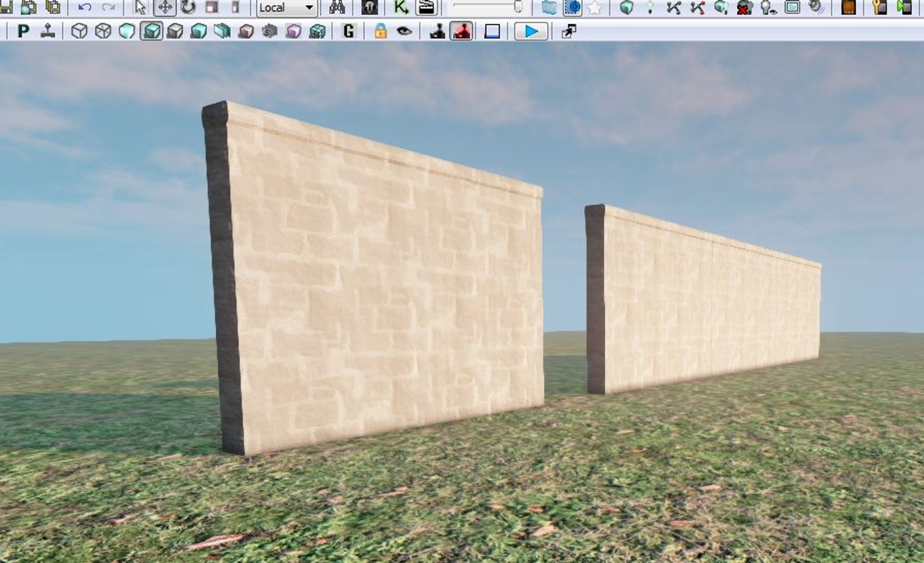The height and width of the screenshot is (563, 924).
Task: Click the green arrow mobile device icon
Action: (x=905, y=7)
